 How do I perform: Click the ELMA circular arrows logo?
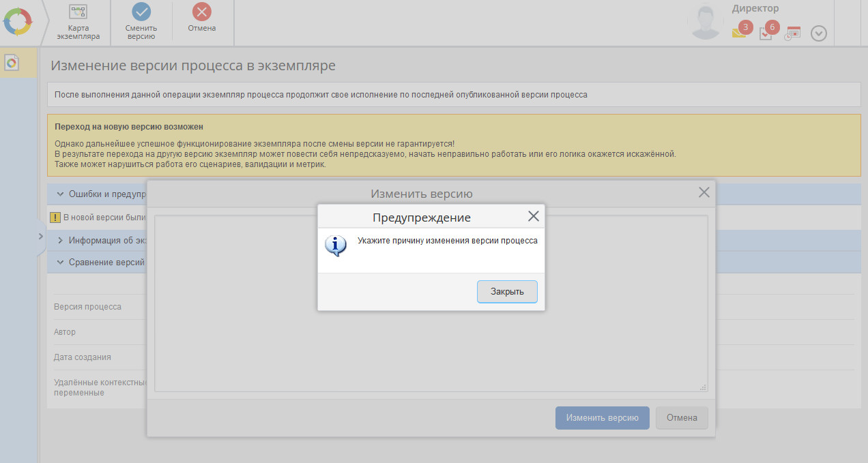pyautogui.click(x=18, y=22)
